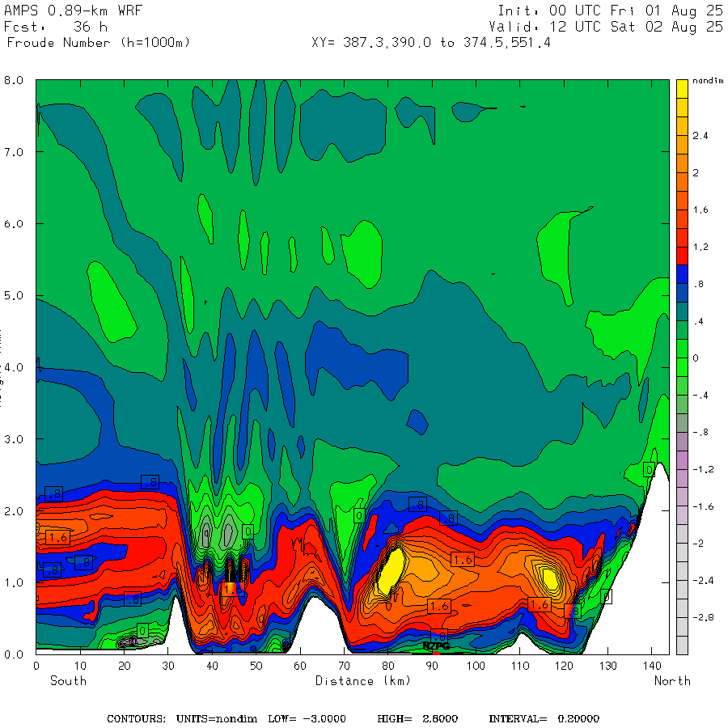The width and height of the screenshot is (728, 728).
Task: Click the x-axis distance label '10'
Action: point(80,667)
